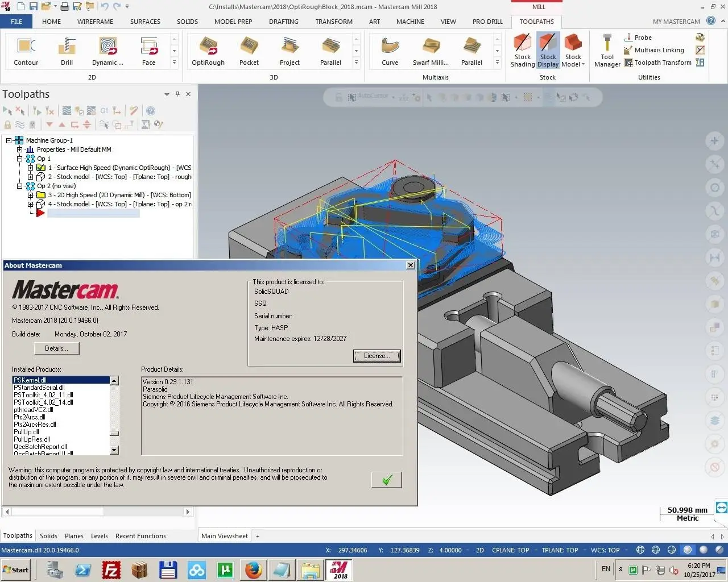The height and width of the screenshot is (582, 728).
Task: Open FileZilla from the taskbar
Action: point(111,569)
